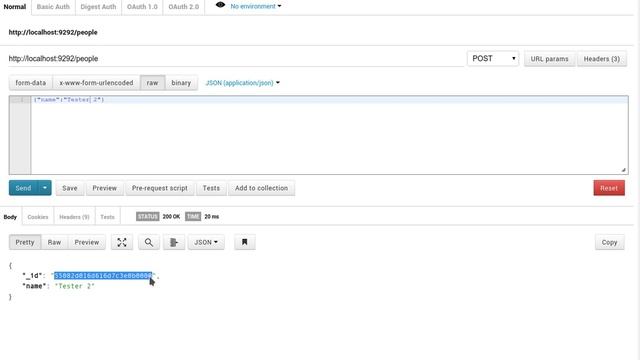Screen dimensions: 640x360
Task: Click the "_id" key in response JSON
Action: point(32,276)
